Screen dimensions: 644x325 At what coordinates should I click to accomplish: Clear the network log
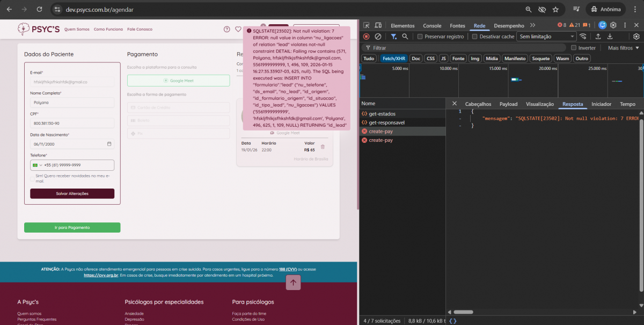pos(378,37)
